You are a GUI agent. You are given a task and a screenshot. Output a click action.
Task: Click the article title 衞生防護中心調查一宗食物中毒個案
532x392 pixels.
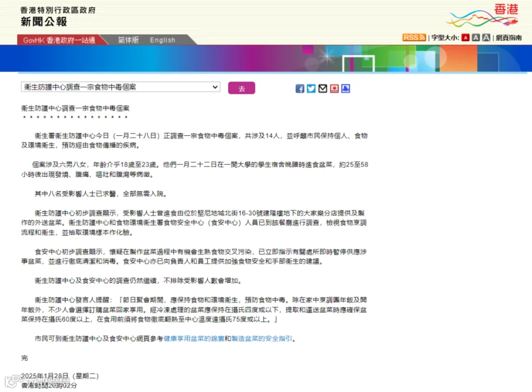pyautogui.click(x=75, y=108)
